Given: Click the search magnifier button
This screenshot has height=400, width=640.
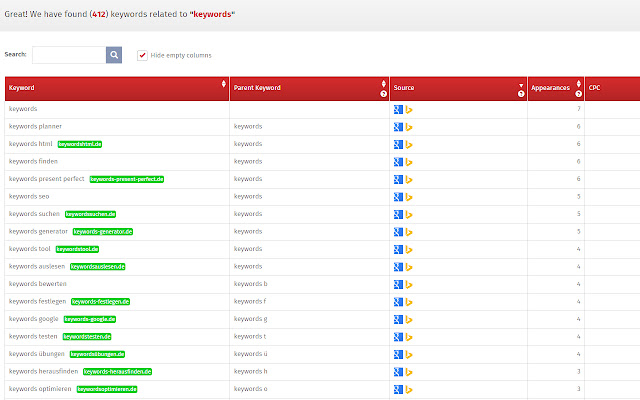Looking at the screenshot, I should [x=114, y=55].
